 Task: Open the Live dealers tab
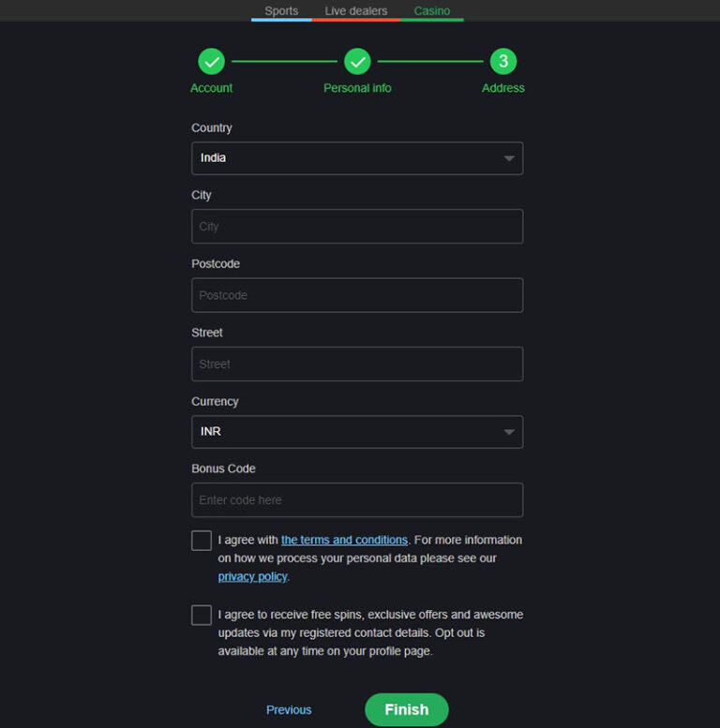356,11
